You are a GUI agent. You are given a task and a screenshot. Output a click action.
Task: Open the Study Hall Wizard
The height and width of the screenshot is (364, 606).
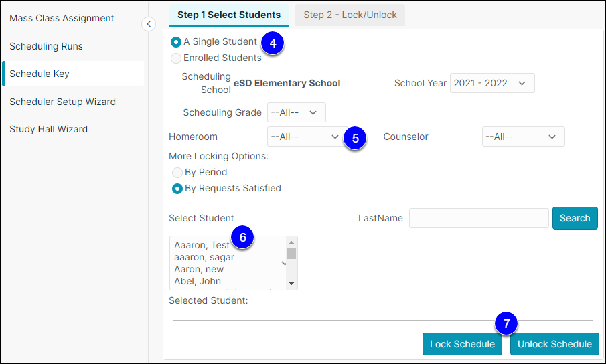(48, 129)
